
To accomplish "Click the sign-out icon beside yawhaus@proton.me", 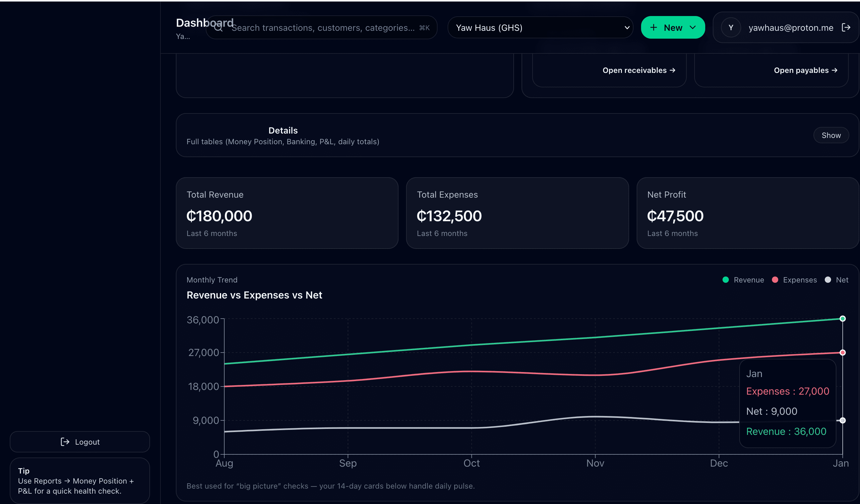I will pyautogui.click(x=847, y=27).
